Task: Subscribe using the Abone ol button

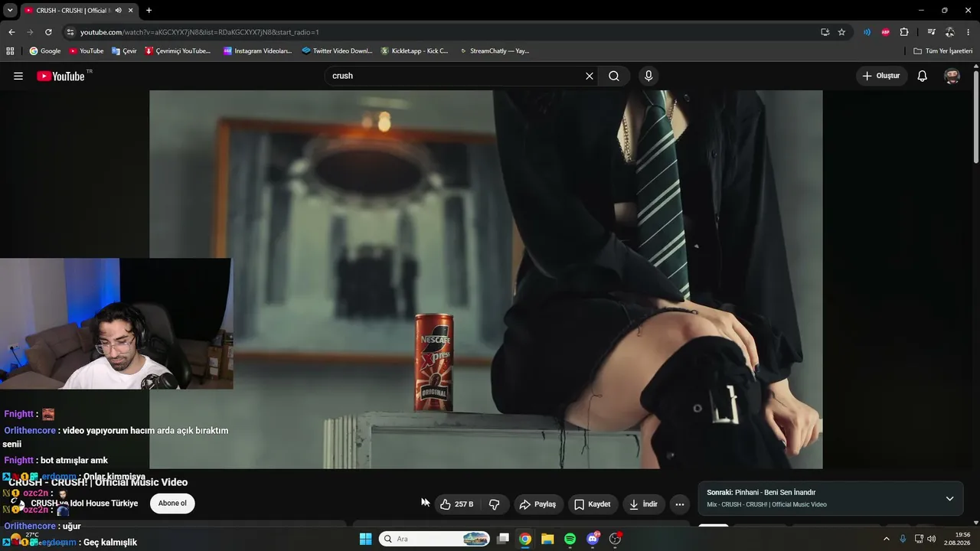Action: pyautogui.click(x=172, y=504)
